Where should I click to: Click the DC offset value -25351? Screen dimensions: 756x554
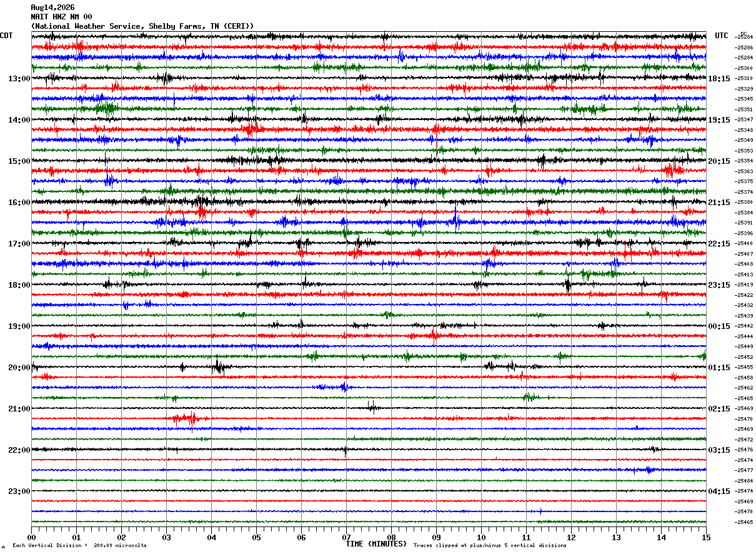(x=744, y=109)
